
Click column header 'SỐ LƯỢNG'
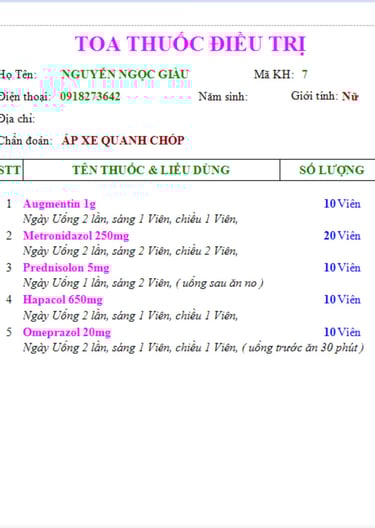click(332, 170)
